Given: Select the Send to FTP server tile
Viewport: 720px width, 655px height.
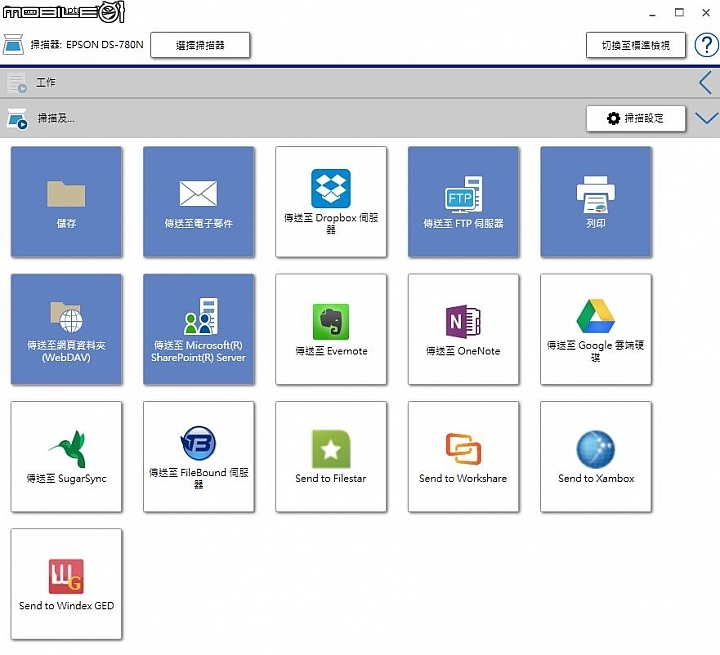Looking at the screenshot, I should [463, 202].
